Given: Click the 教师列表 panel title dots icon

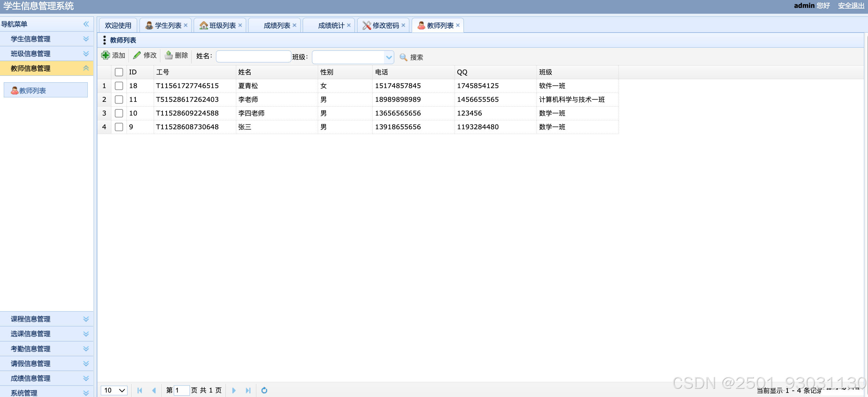Looking at the screenshot, I should 105,40.
